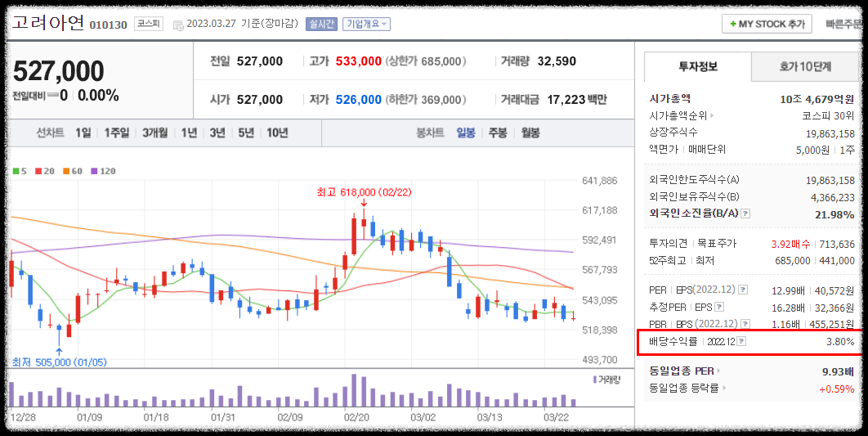This screenshot has width=868, height=436.
Task: Click the stock code 010130
Action: click(109, 25)
